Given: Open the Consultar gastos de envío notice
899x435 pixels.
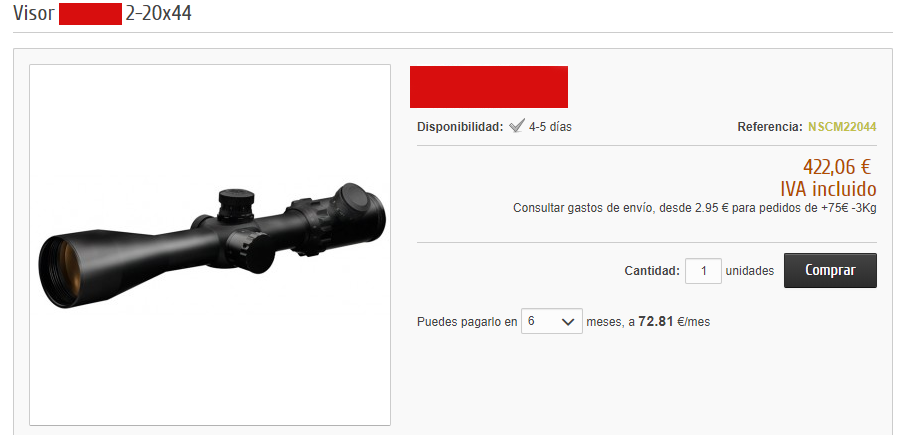Looking at the screenshot, I should click(695, 208).
